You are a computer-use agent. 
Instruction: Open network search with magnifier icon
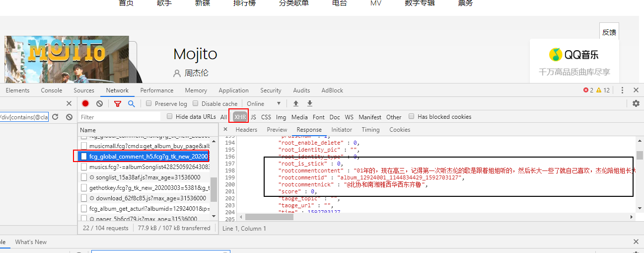[131, 103]
